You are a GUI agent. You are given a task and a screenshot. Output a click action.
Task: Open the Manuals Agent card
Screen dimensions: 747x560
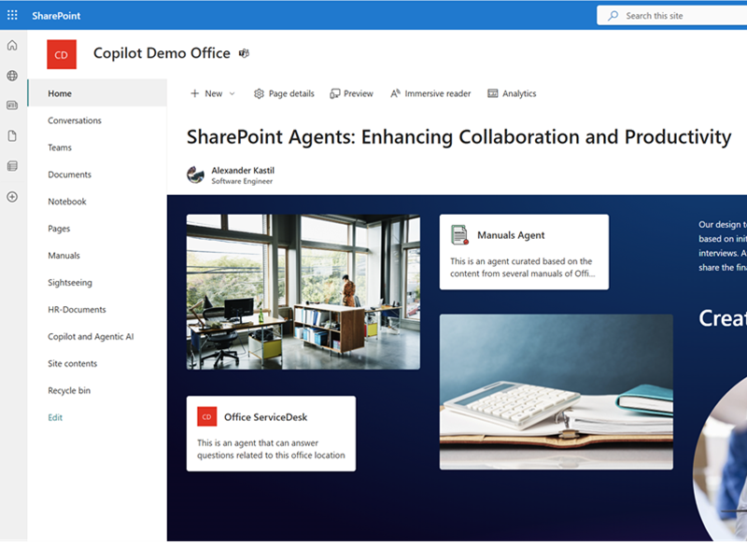(x=524, y=251)
